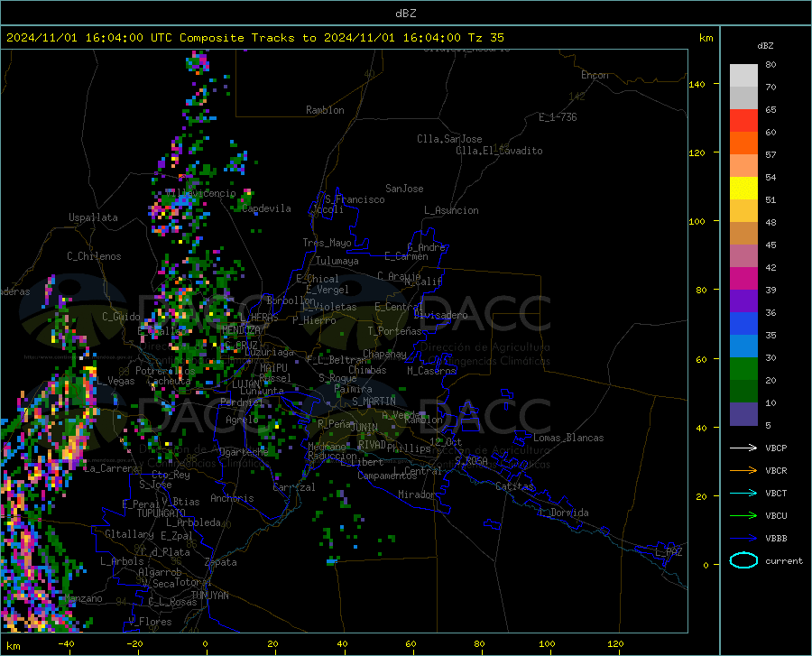Click the 'TUPUNGATO' map label
Image resolution: width=812 pixels, height=656 pixels.
[161, 513]
